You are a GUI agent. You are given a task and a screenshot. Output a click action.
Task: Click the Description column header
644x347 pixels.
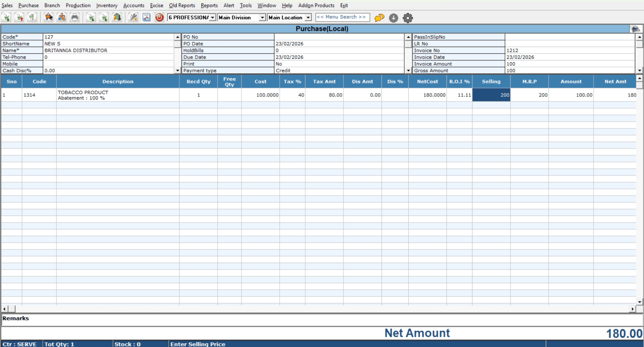118,82
